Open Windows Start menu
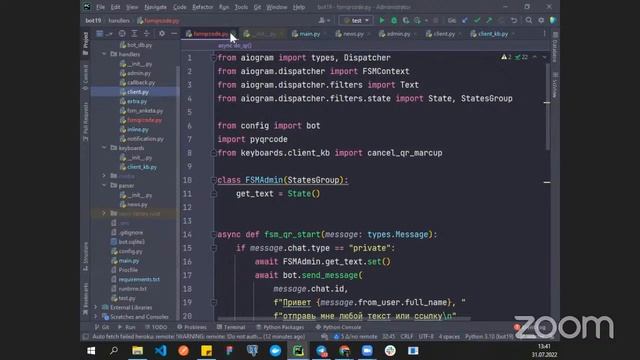 (x=91, y=351)
